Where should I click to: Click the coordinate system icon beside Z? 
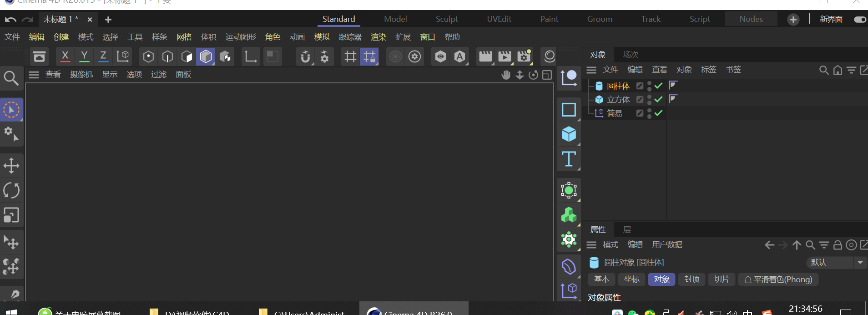123,56
